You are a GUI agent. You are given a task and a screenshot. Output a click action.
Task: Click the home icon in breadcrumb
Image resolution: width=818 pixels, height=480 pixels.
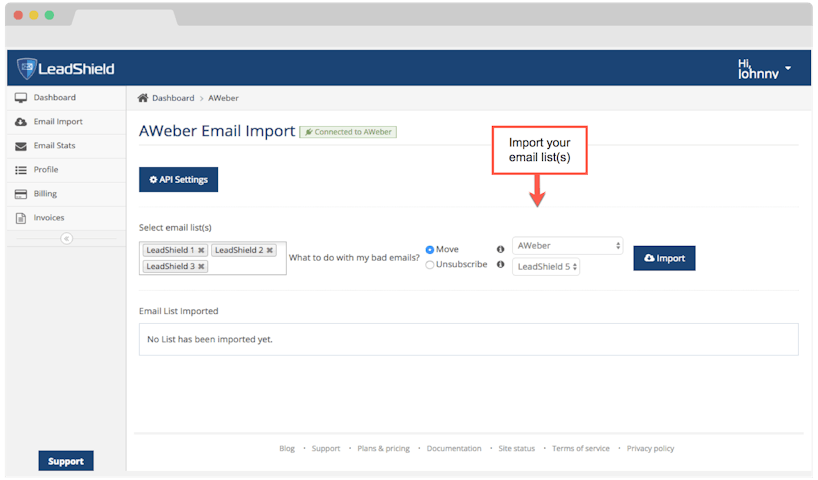click(143, 98)
